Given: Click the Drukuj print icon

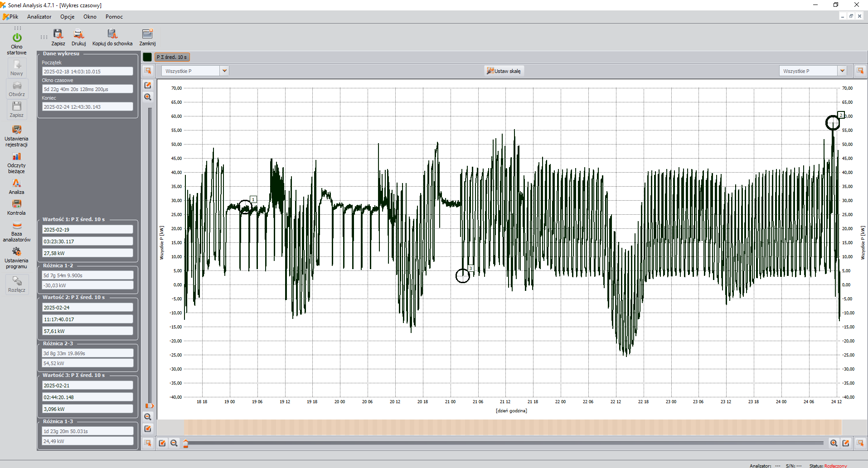Looking at the screenshot, I should point(78,34).
